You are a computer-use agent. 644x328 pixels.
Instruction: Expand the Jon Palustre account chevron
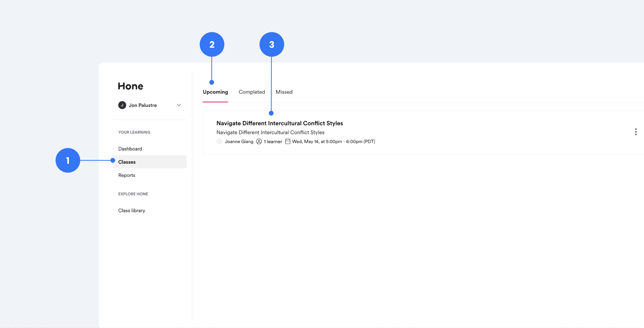179,105
